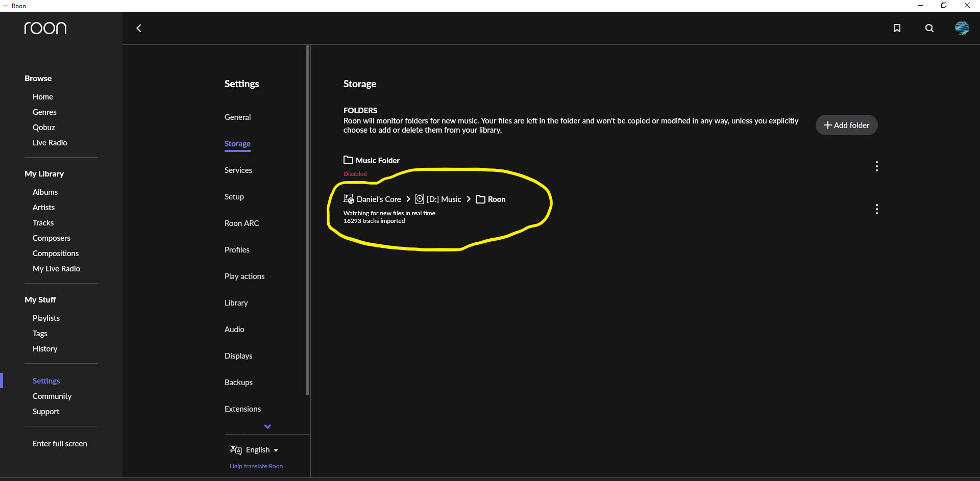
Task: Click Roon folder name in path
Action: [497, 199]
